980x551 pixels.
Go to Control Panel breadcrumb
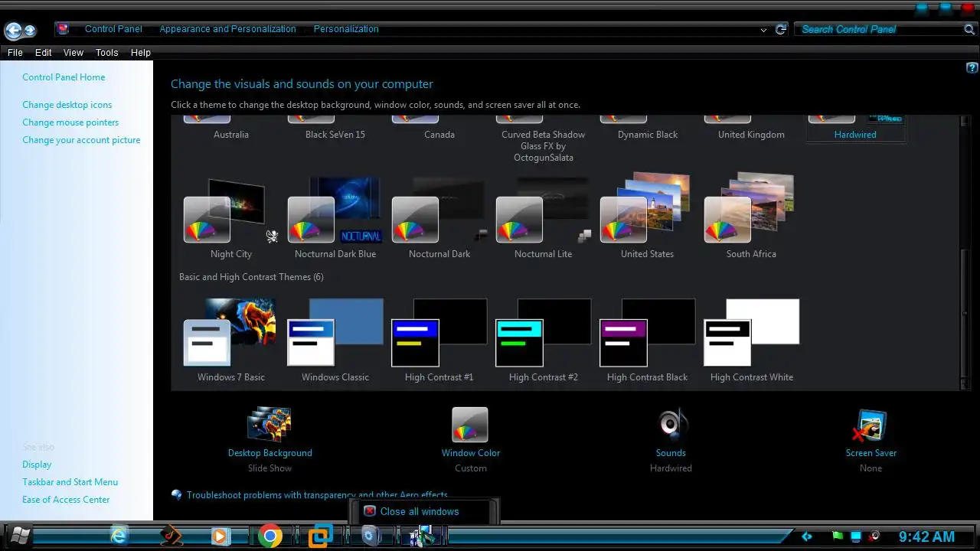[113, 29]
